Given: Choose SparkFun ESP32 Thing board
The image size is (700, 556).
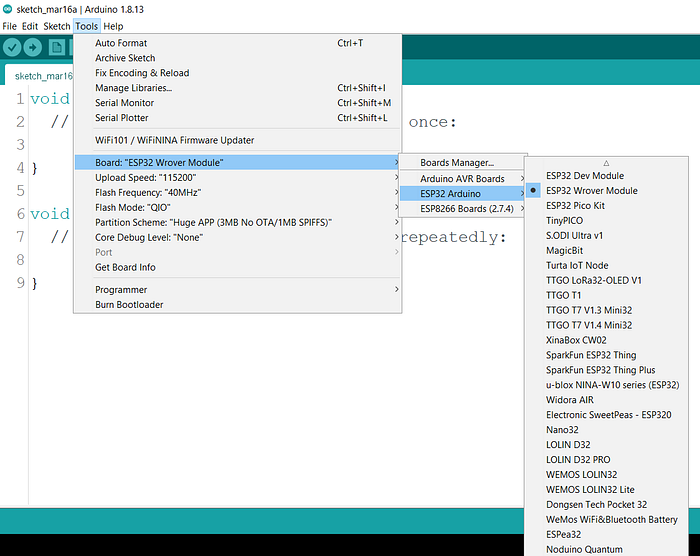Looking at the screenshot, I should click(x=606, y=355).
